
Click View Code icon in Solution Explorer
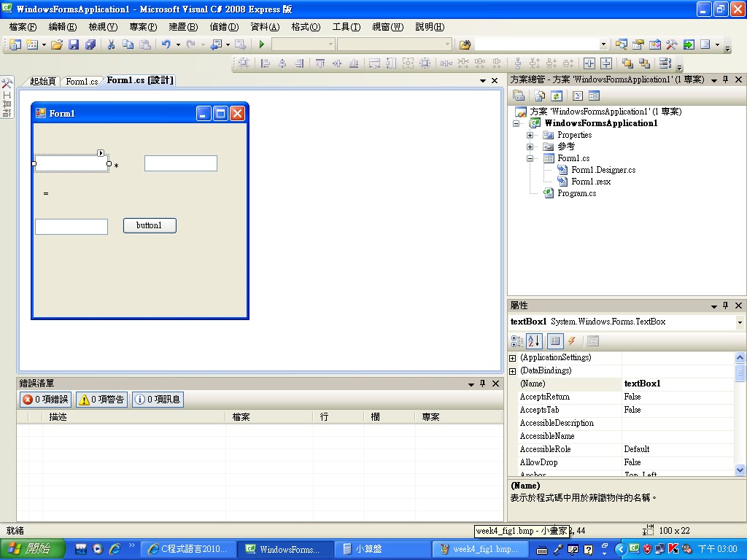click(578, 96)
